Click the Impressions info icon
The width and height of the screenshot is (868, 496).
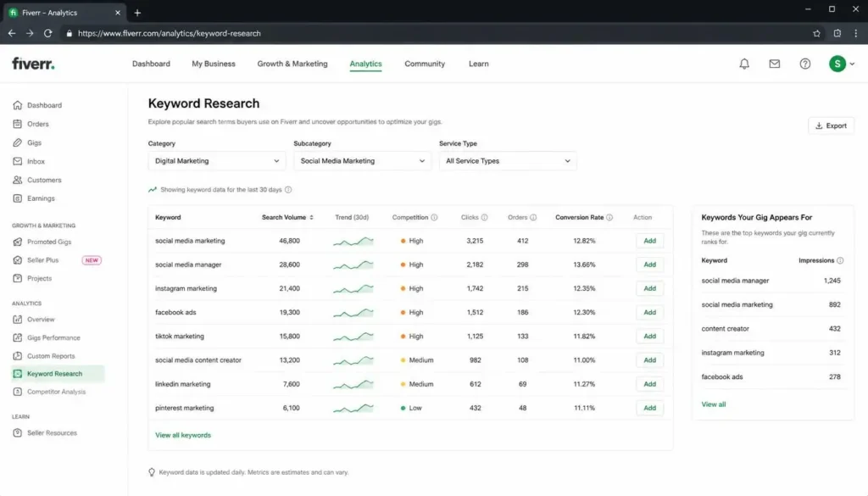[840, 260]
